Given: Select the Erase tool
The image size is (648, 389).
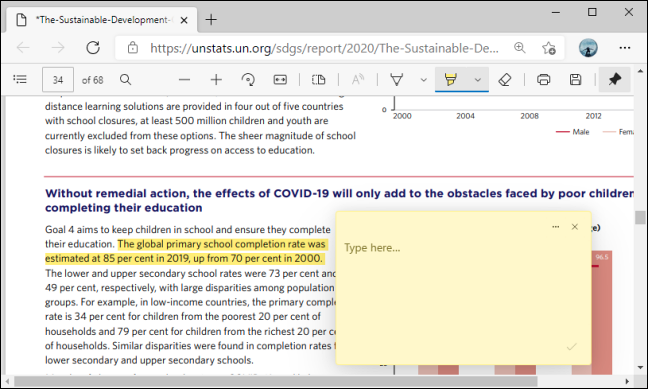Looking at the screenshot, I should coord(505,79).
